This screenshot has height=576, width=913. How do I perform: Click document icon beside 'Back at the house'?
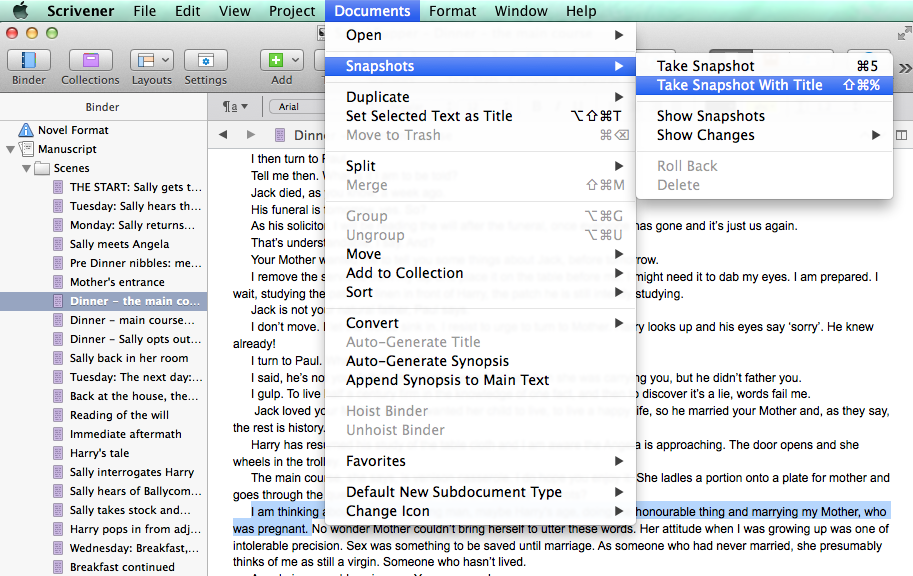click(58, 396)
